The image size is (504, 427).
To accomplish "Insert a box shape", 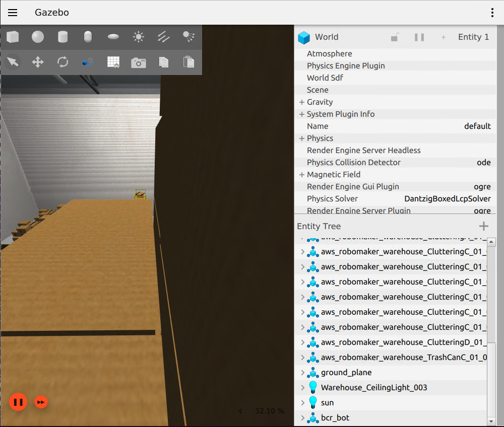I will 13,37.
